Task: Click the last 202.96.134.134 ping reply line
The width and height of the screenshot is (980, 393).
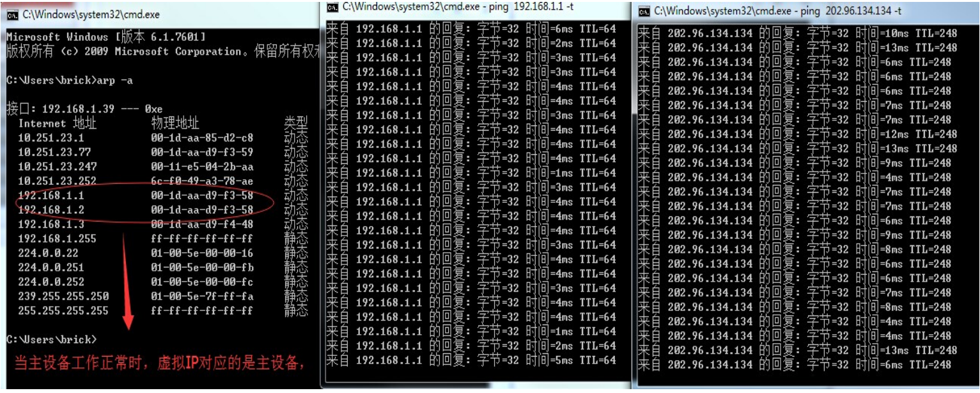Action: point(795,364)
